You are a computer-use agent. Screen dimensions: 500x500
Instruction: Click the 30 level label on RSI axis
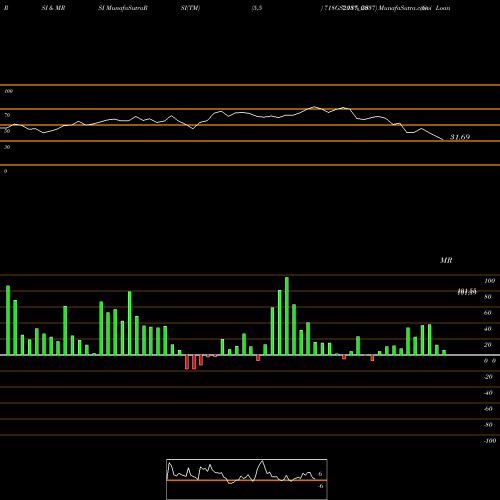click(7, 147)
